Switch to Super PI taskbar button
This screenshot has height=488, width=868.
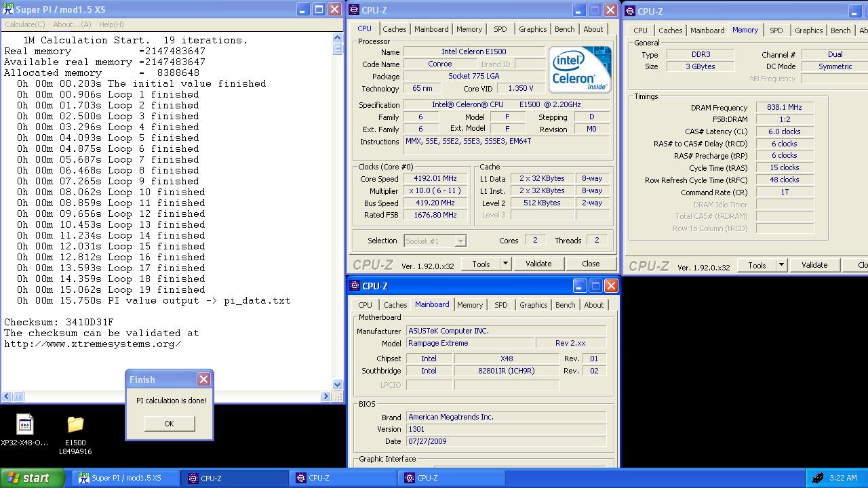click(x=126, y=478)
